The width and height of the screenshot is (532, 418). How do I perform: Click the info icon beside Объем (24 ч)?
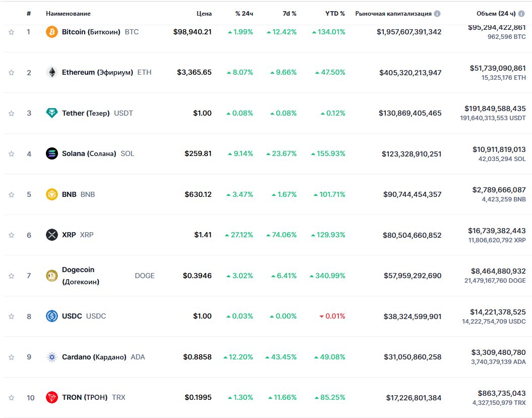521,14
